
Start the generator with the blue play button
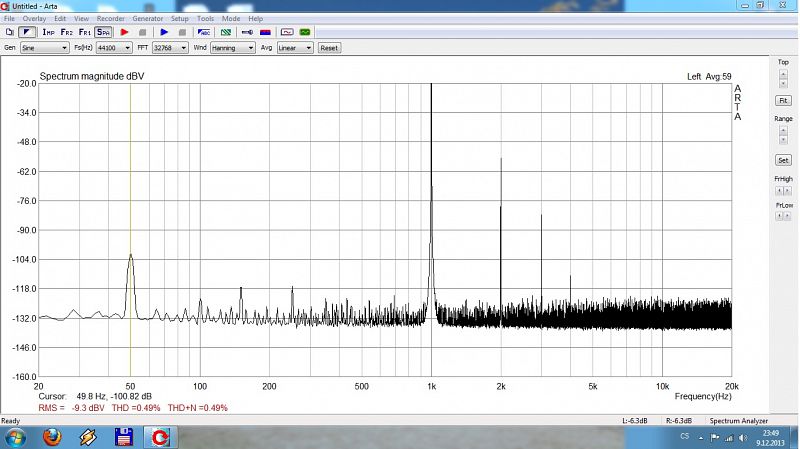point(164,32)
